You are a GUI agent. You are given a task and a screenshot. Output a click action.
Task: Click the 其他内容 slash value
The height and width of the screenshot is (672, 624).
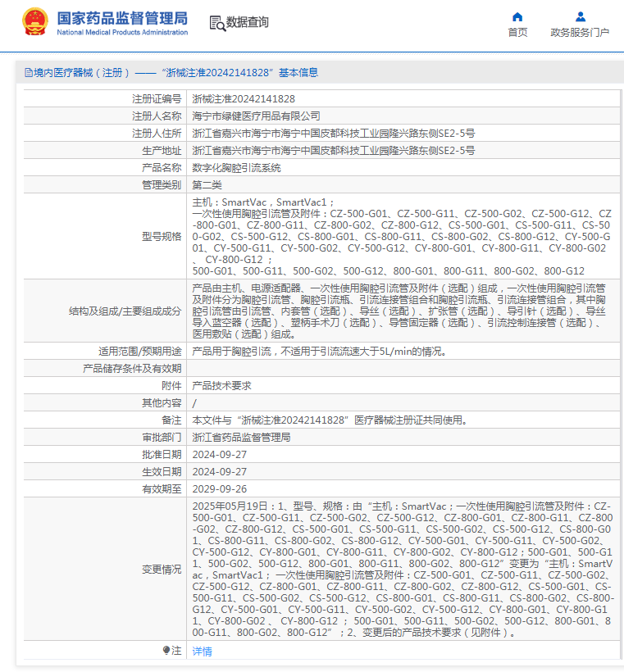tap(194, 403)
